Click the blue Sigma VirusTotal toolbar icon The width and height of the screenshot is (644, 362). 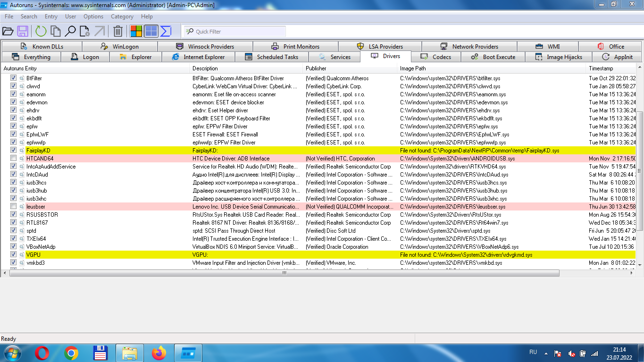pos(166,32)
